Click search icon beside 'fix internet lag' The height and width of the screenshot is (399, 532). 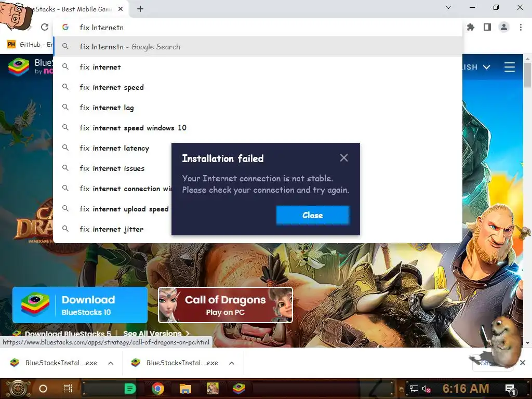[x=65, y=107]
